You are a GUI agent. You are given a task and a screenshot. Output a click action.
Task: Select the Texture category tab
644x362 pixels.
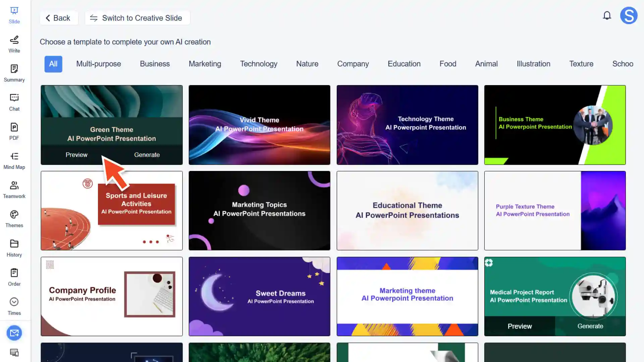point(581,64)
